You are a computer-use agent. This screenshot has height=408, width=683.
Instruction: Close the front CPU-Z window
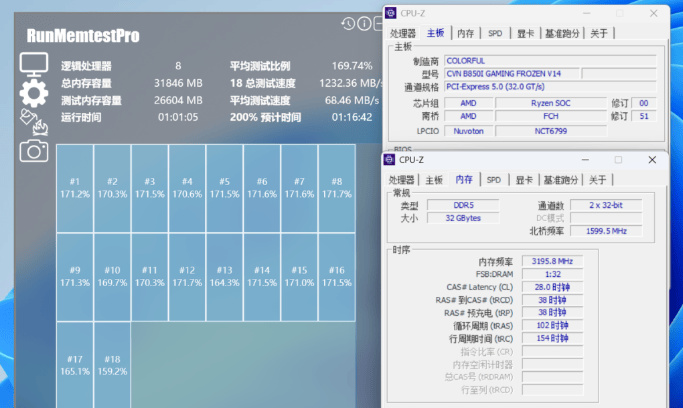pyautogui.click(x=652, y=160)
